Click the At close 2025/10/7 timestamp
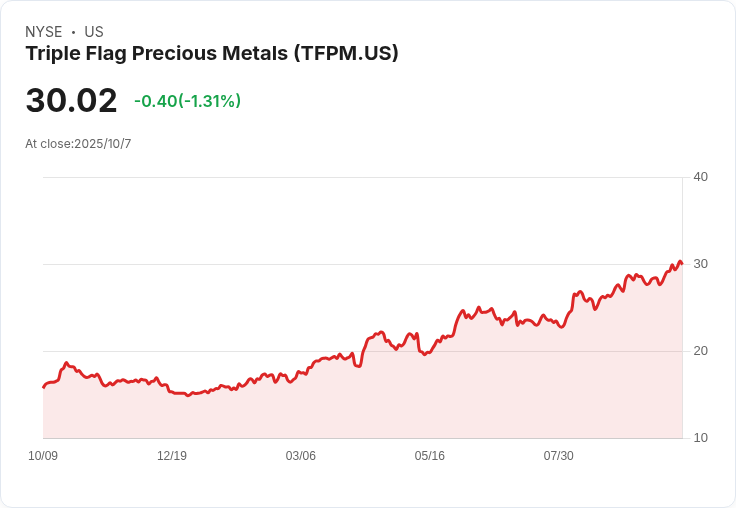The height and width of the screenshot is (508, 736). 78,144
